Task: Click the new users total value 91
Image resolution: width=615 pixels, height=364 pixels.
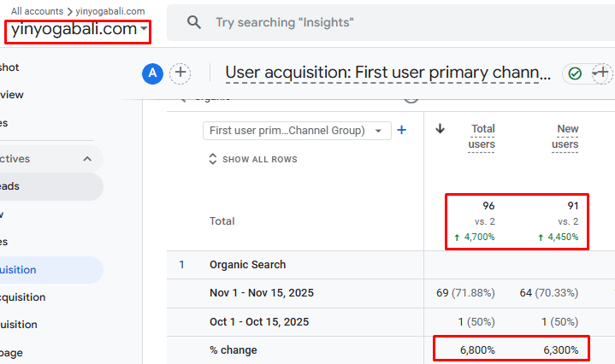Action: (x=572, y=206)
